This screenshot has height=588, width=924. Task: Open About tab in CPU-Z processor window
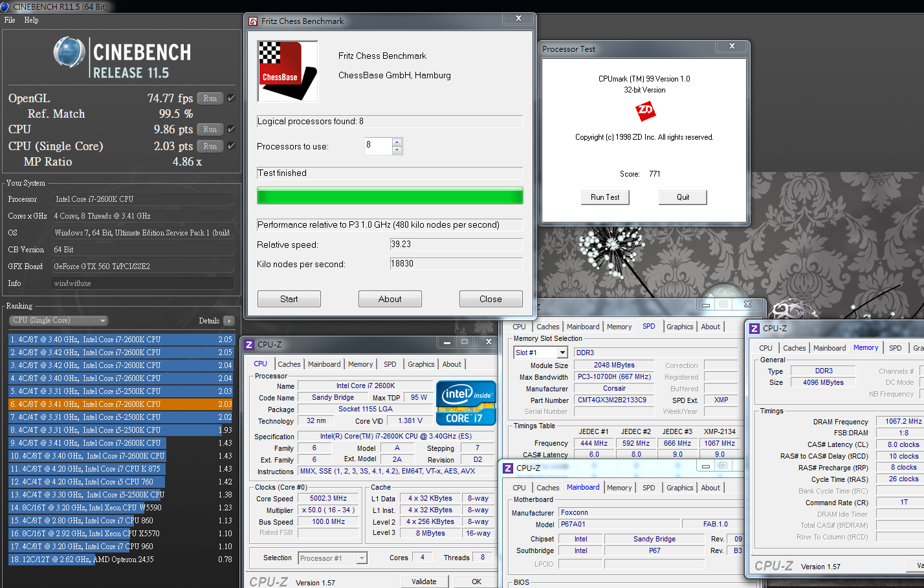point(452,364)
